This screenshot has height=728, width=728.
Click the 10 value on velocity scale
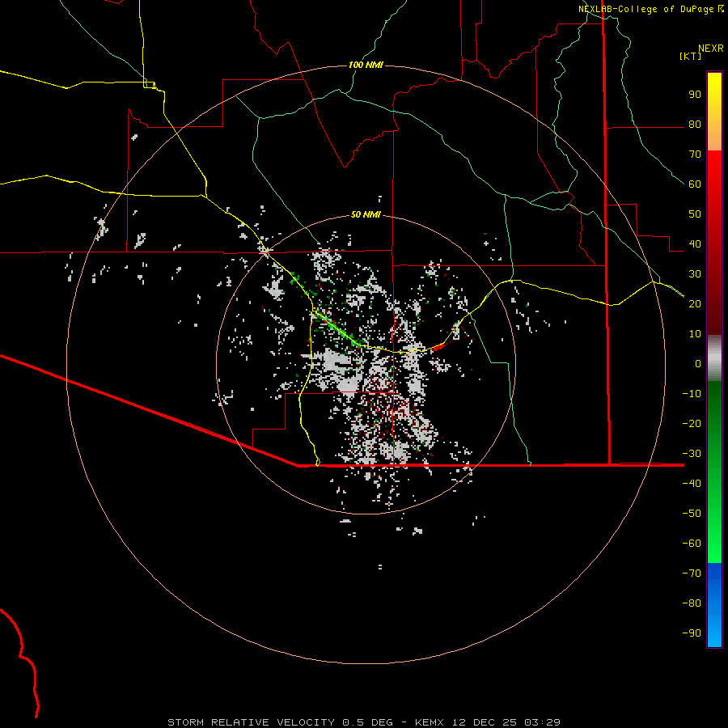click(x=695, y=334)
